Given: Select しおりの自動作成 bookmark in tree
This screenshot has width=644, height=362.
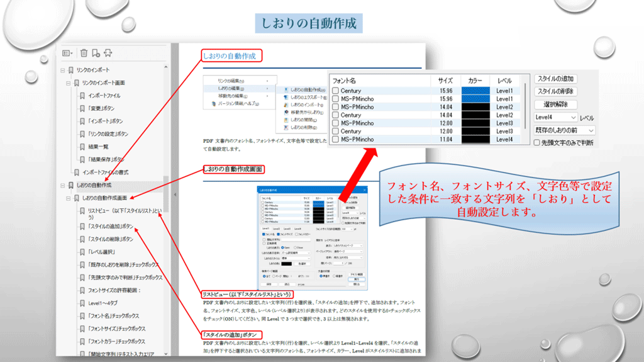Looking at the screenshot, I should [x=94, y=185].
